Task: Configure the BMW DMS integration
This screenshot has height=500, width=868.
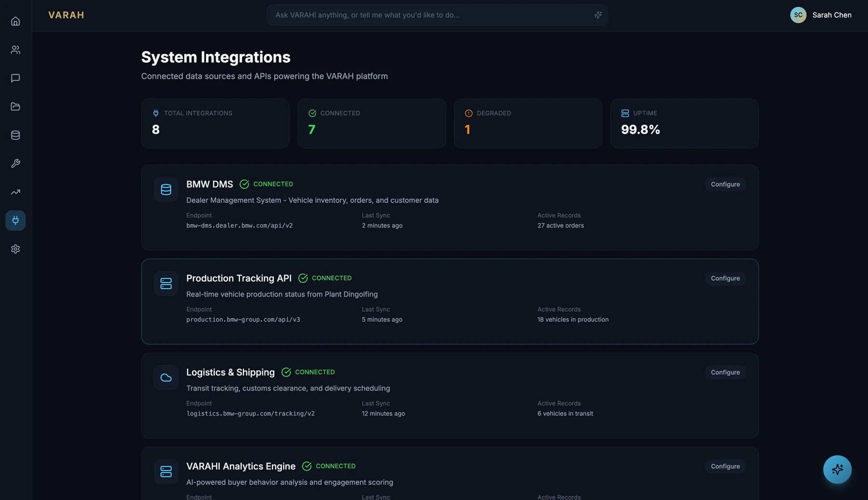Action: (x=725, y=184)
